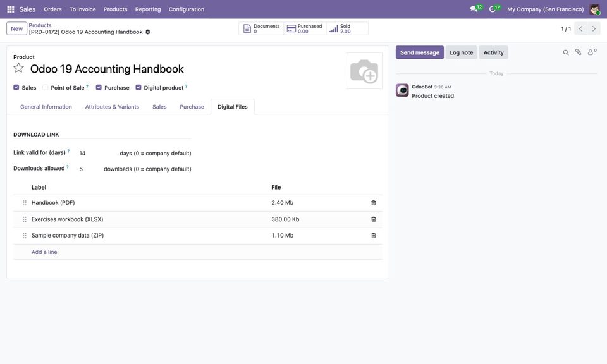Open the Purchase tab of the product

coord(192,107)
